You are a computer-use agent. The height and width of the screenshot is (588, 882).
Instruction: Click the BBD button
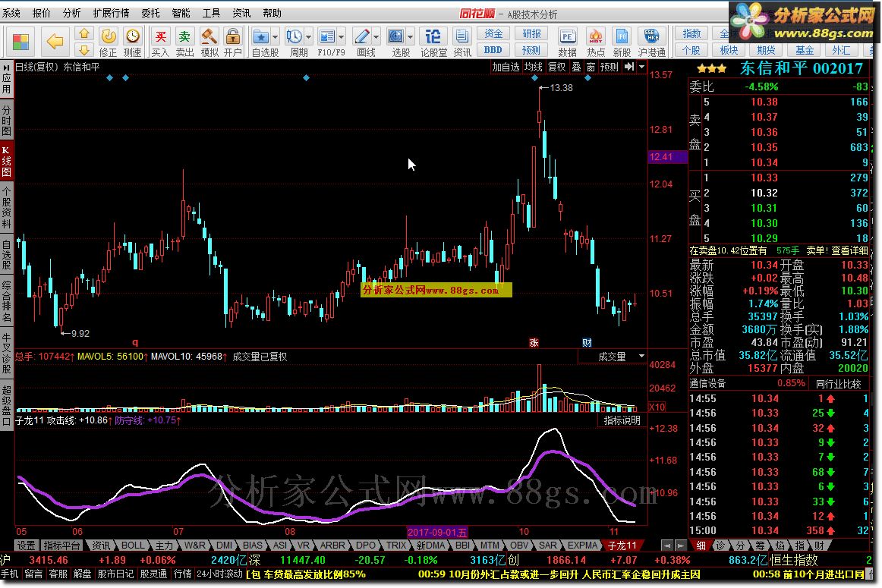coord(493,50)
